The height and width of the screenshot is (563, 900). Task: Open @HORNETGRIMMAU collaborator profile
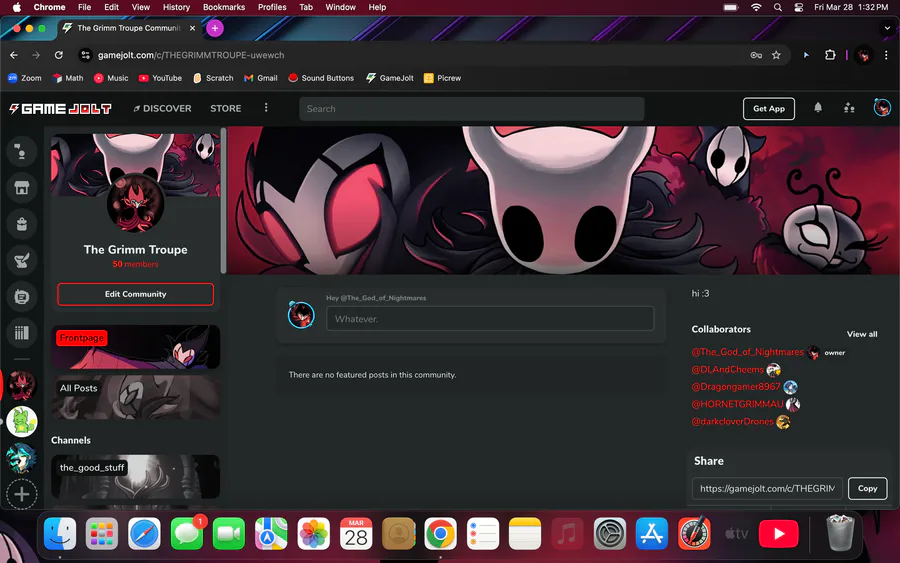coord(738,404)
